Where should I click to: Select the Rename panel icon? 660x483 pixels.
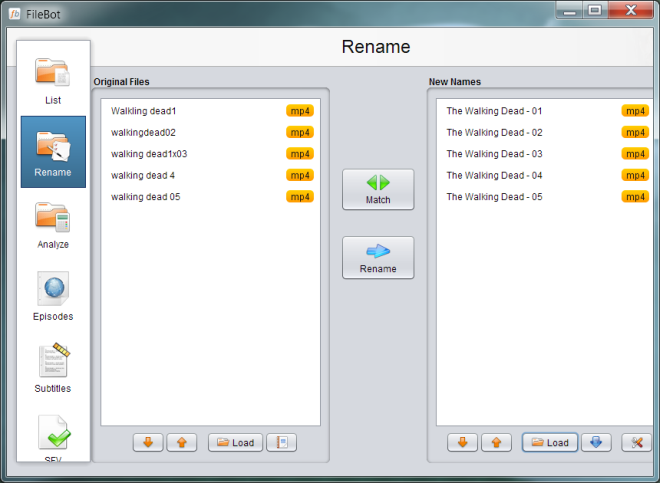click(53, 152)
